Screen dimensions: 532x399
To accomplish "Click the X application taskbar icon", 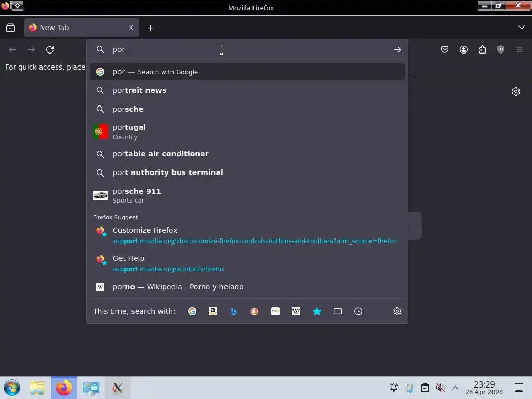I will click(117, 388).
